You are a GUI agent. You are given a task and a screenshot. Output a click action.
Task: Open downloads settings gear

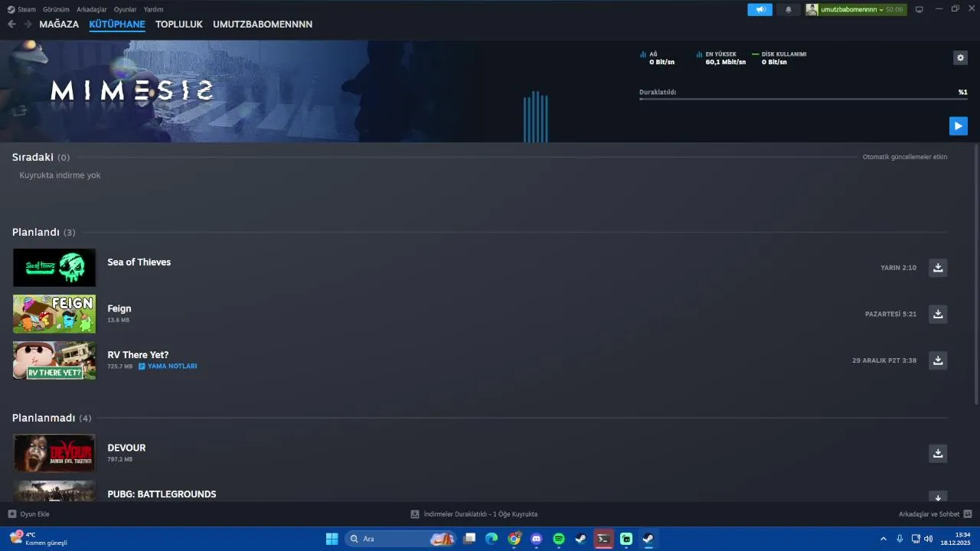(960, 57)
